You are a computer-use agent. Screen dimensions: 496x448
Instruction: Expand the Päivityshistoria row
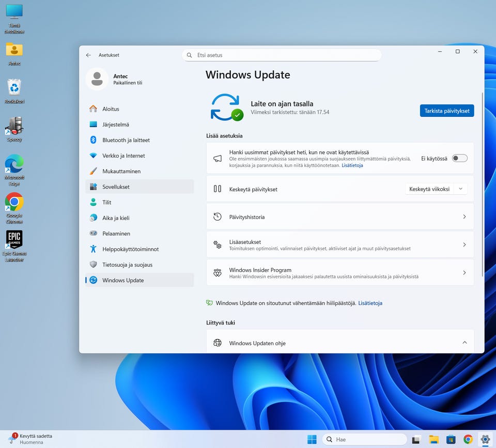point(340,217)
